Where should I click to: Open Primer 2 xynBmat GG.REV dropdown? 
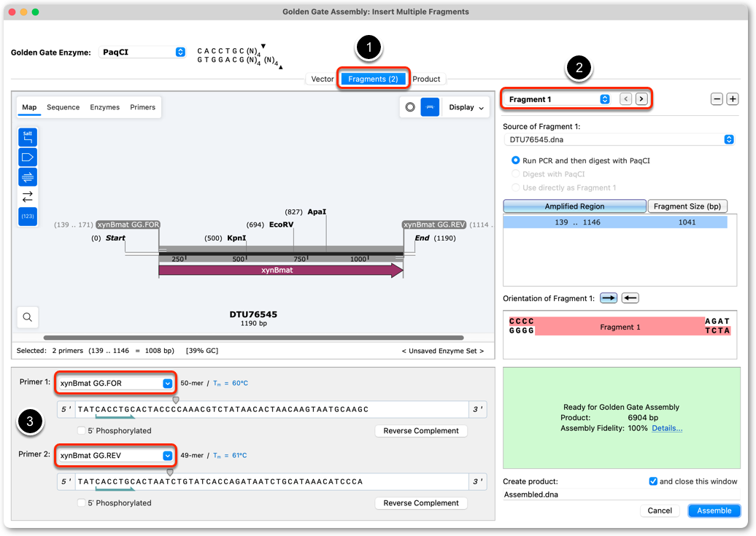115,456
